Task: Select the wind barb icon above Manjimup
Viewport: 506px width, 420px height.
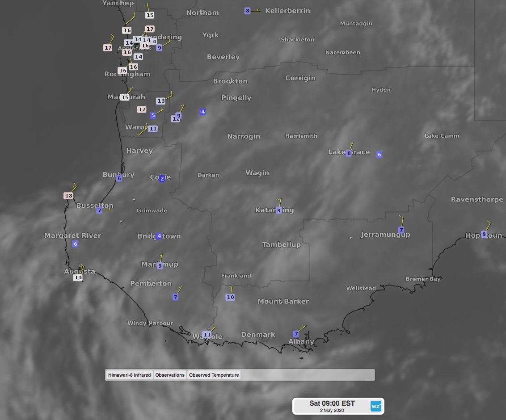Action: click(x=161, y=257)
